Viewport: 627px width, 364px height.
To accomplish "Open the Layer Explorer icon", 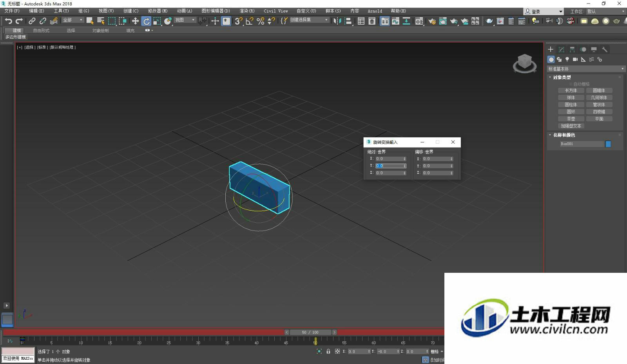I will click(x=372, y=21).
